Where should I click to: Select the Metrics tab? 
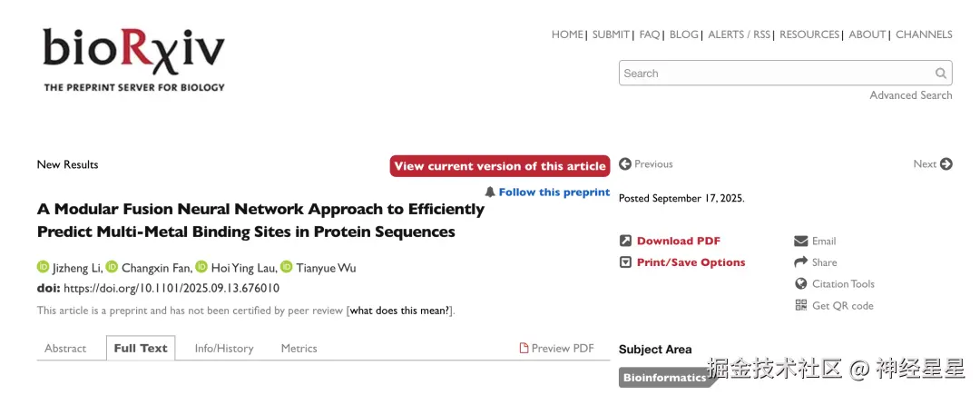click(299, 349)
